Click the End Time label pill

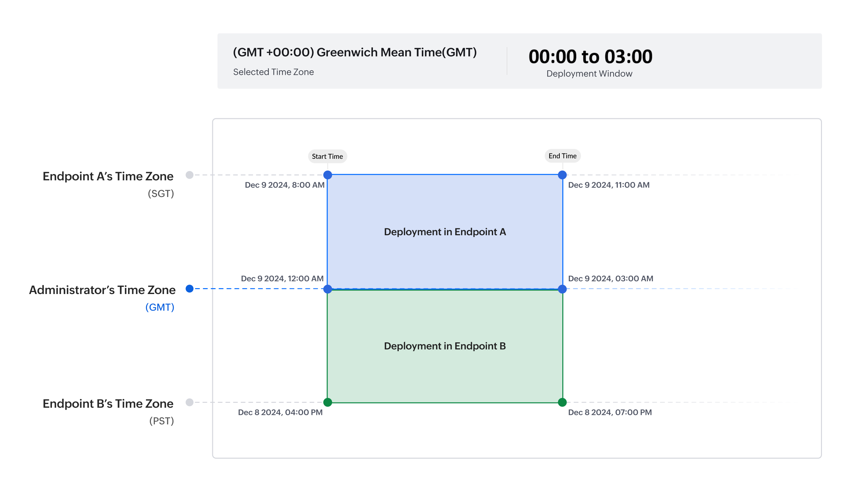[x=562, y=156]
